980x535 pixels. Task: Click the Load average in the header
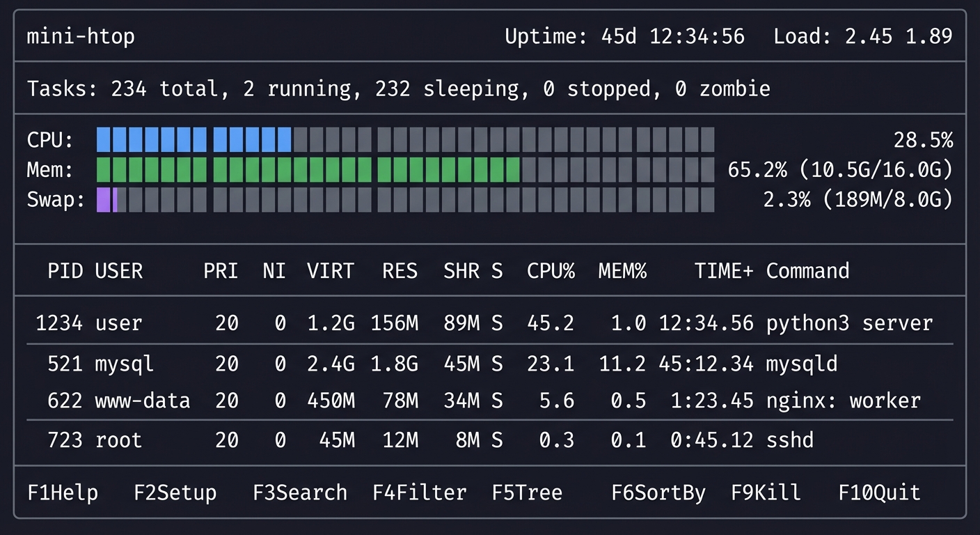[861, 36]
